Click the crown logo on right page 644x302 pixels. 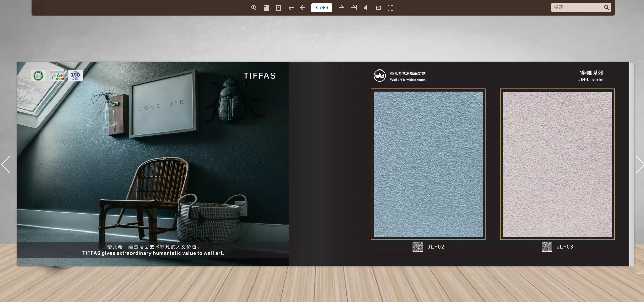(380, 76)
